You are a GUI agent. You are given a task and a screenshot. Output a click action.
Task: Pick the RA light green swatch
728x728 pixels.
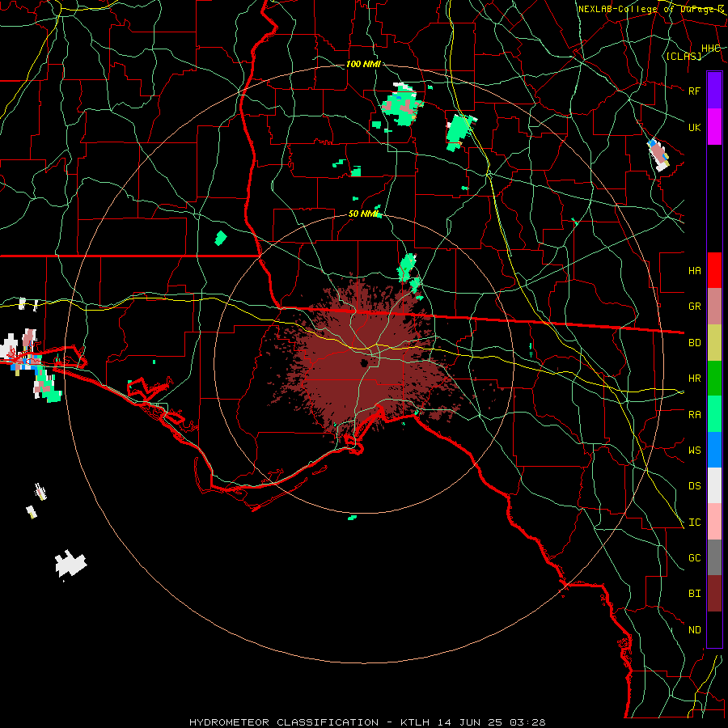point(714,414)
